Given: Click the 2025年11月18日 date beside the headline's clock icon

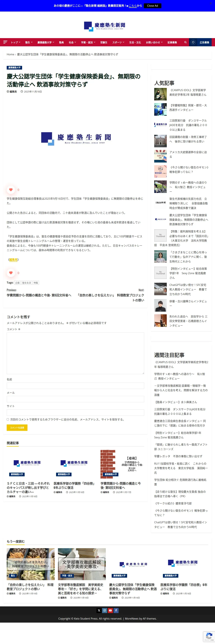Looking at the screenshot, I should (33, 91).
